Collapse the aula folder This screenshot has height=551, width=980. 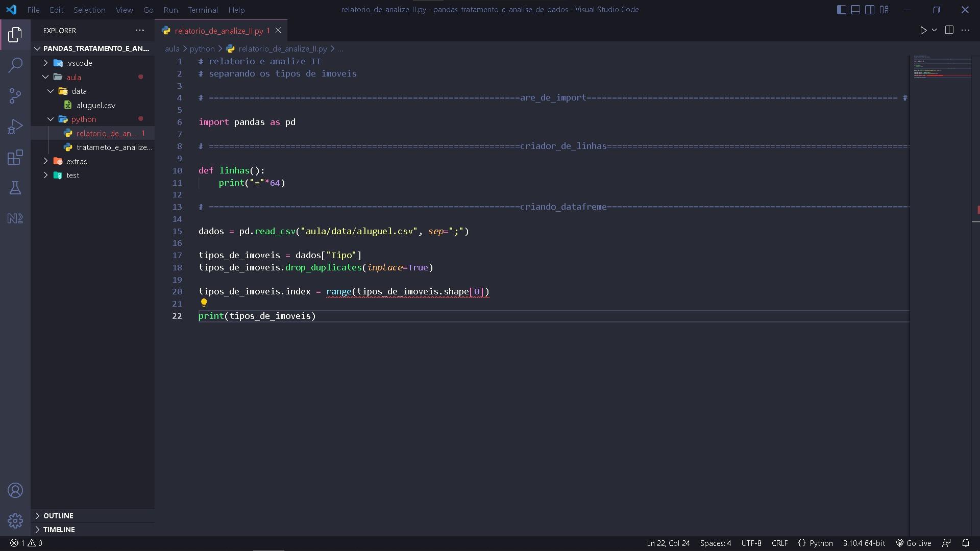(x=92, y=77)
